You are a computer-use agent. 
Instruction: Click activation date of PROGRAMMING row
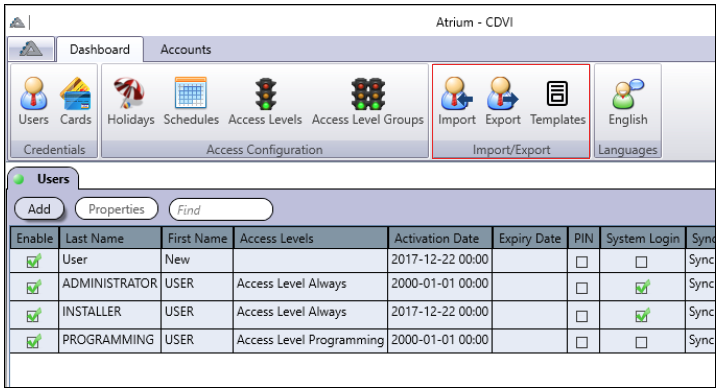click(x=440, y=340)
